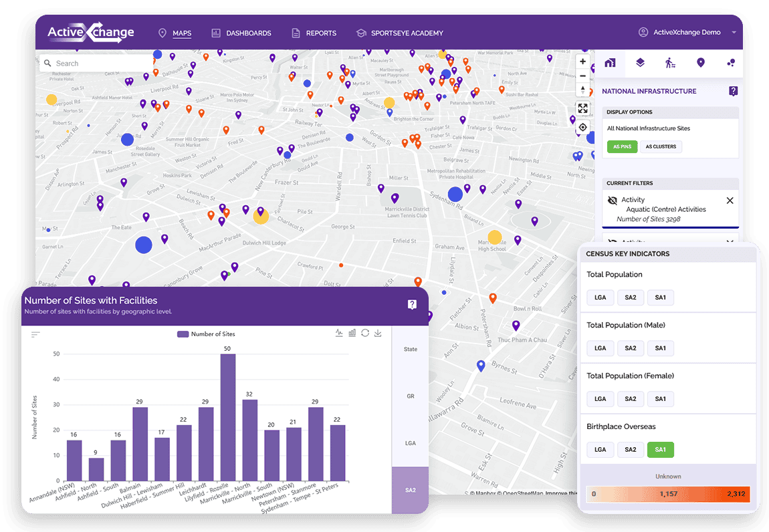Toggle Number of Sites legend swatch
This screenshot has height=532, width=769.
(x=183, y=334)
